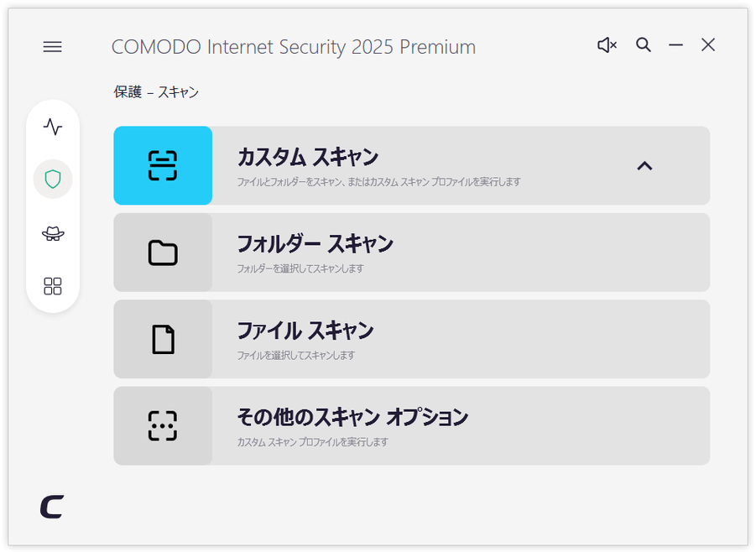Select フォルダー スキャン option
The width and height of the screenshot is (756, 552).
pos(412,253)
